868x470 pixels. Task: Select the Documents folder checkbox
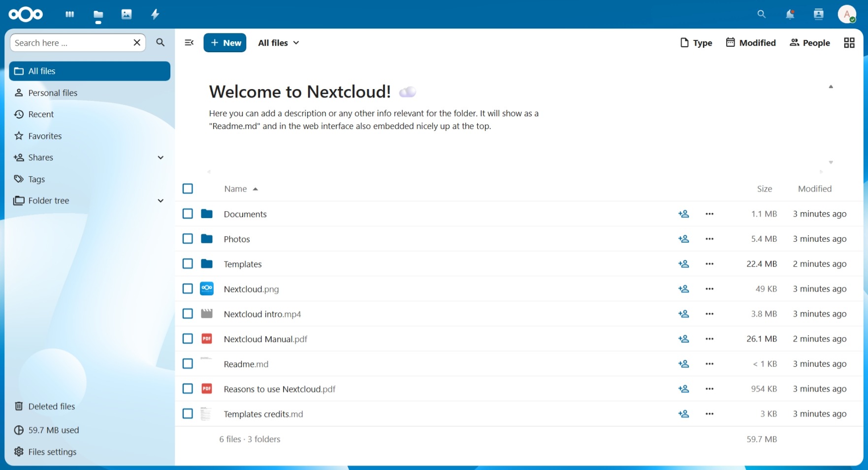coord(188,214)
